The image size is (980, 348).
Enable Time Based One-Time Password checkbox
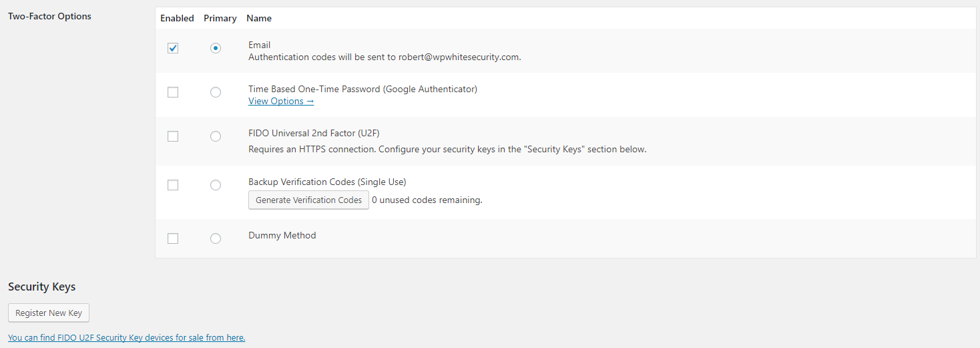[173, 92]
